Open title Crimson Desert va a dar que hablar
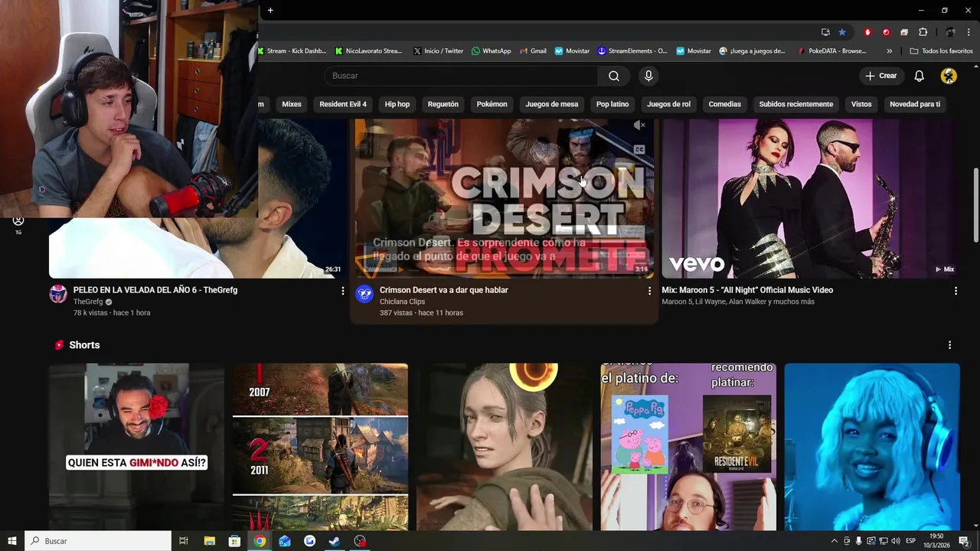This screenshot has width=980, height=551. [x=444, y=290]
